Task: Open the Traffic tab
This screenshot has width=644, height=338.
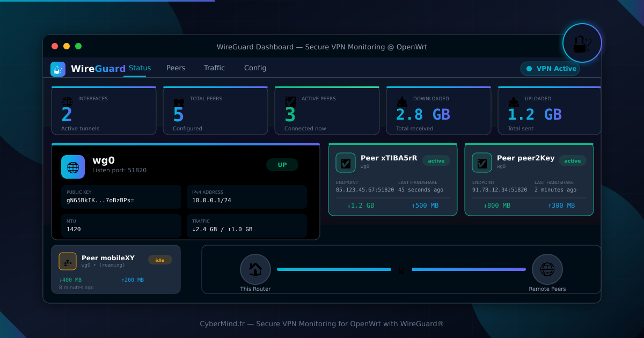Action: coord(214,68)
